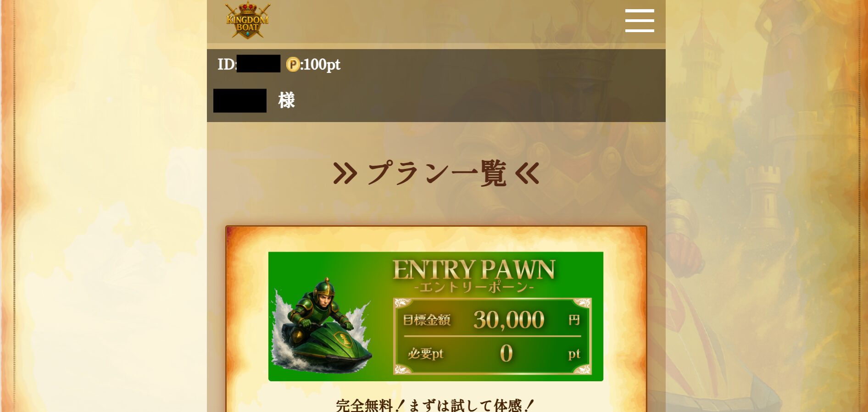Click the 完全無料！まずは試して体感！ text
Image resolution: width=868 pixels, height=412 pixels.
pyautogui.click(x=435, y=405)
